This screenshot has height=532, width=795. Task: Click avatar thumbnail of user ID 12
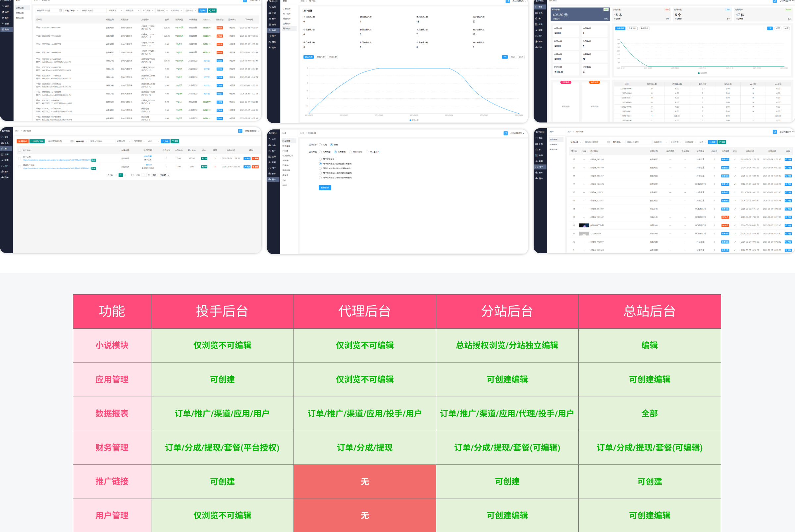pyautogui.click(x=584, y=226)
